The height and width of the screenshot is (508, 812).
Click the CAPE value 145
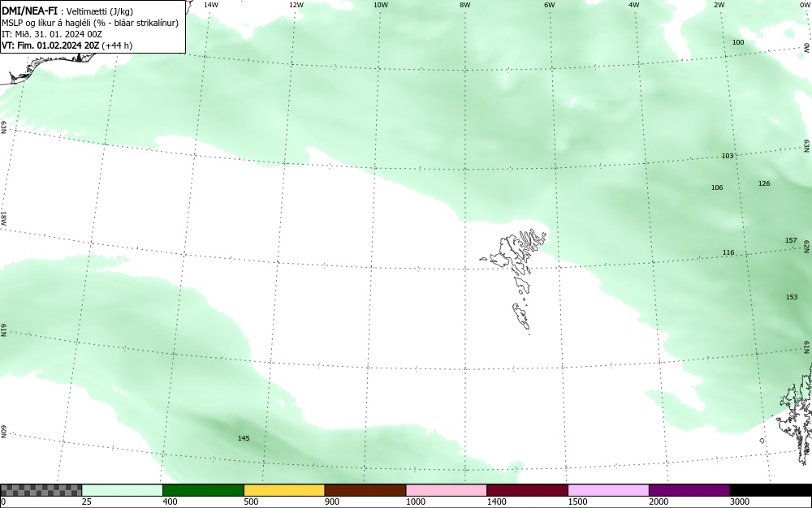click(244, 438)
